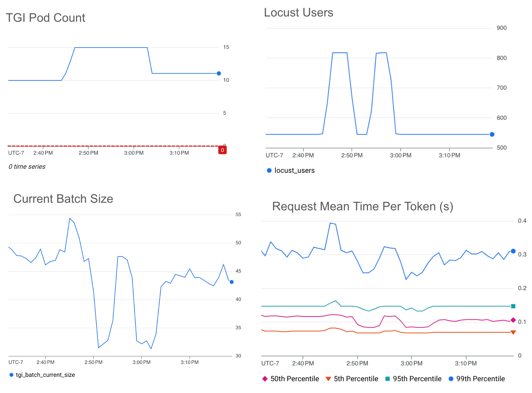Toggle the tgi_batch_current_size legend entry

coord(42,375)
